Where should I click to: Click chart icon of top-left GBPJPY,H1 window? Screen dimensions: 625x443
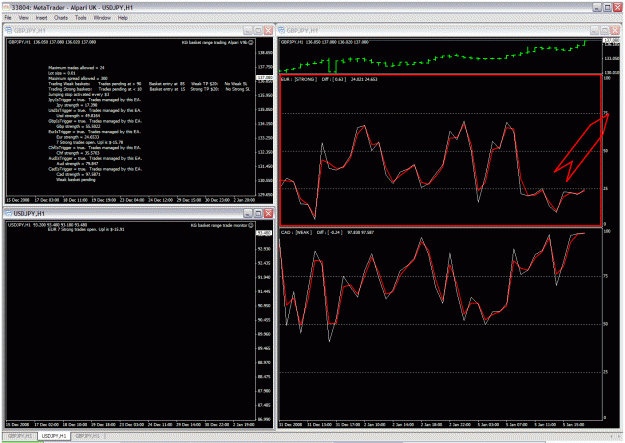(x=9, y=30)
